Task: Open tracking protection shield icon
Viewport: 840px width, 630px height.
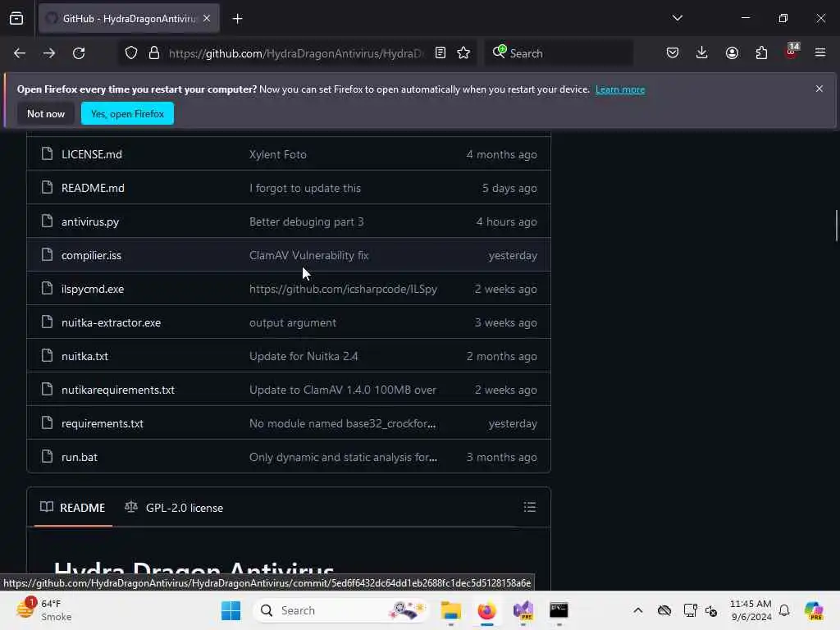Action: 131,53
